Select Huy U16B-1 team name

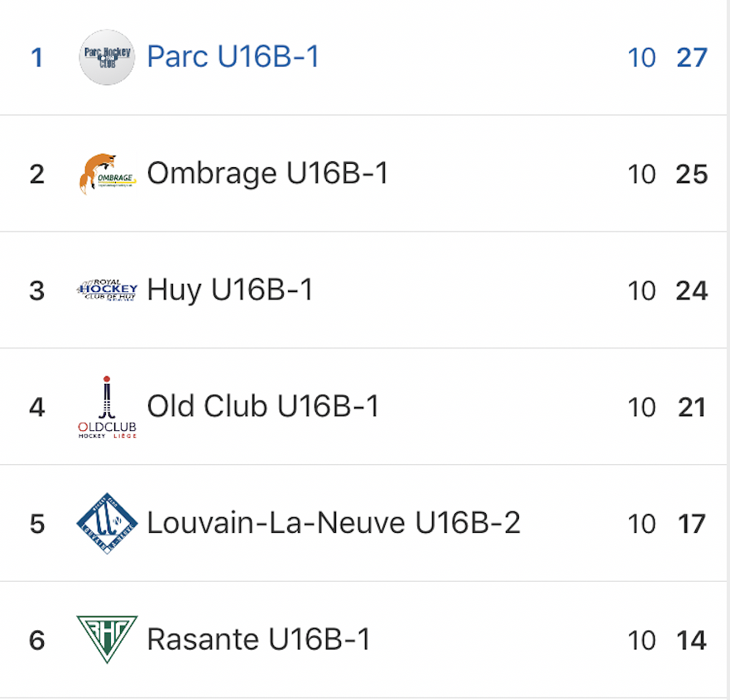tap(230, 290)
